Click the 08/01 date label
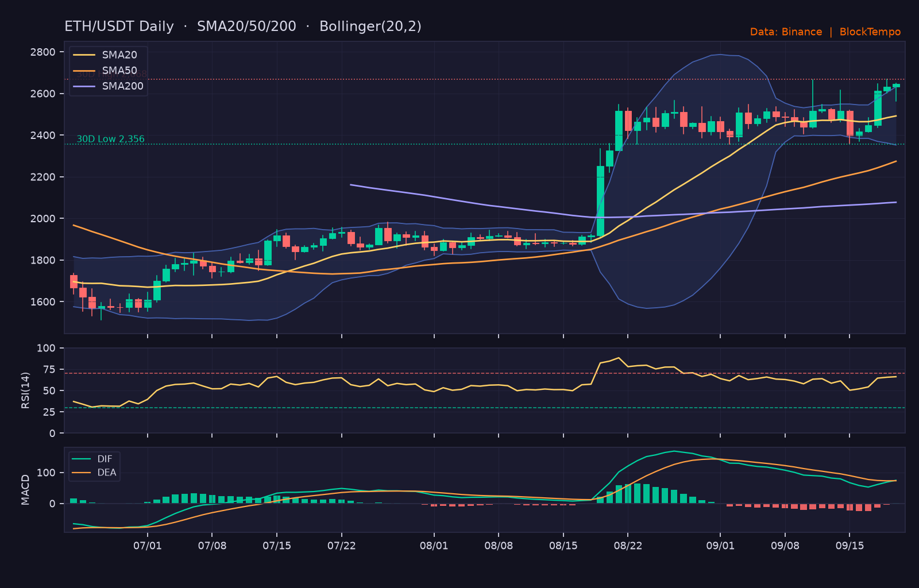 [434, 546]
